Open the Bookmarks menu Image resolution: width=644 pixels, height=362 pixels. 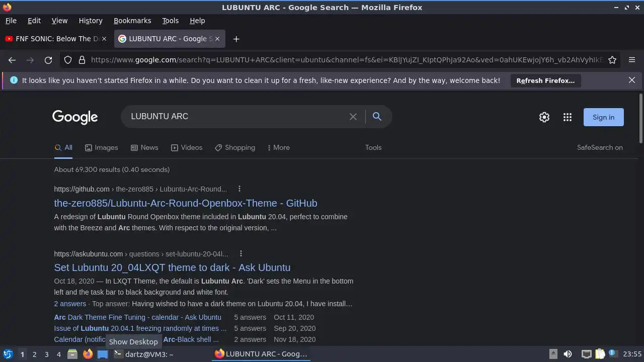132,21
